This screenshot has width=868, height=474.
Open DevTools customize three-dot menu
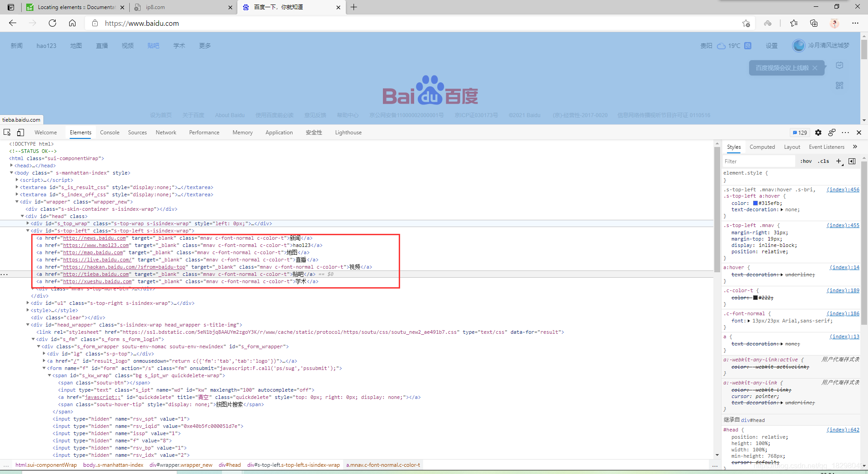(x=845, y=133)
